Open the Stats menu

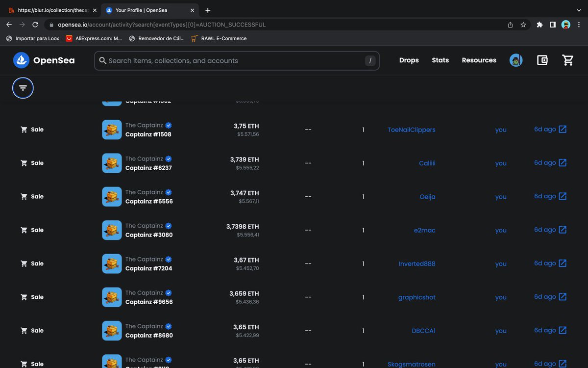coord(440,60)
